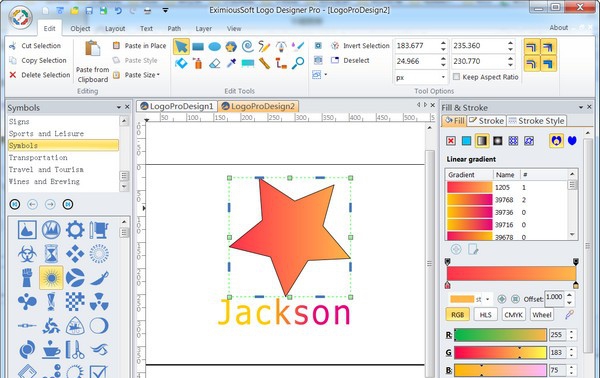Switch to LogoProDesign1 document tab
The image size is (600, 378).
(x=177, y=106)
